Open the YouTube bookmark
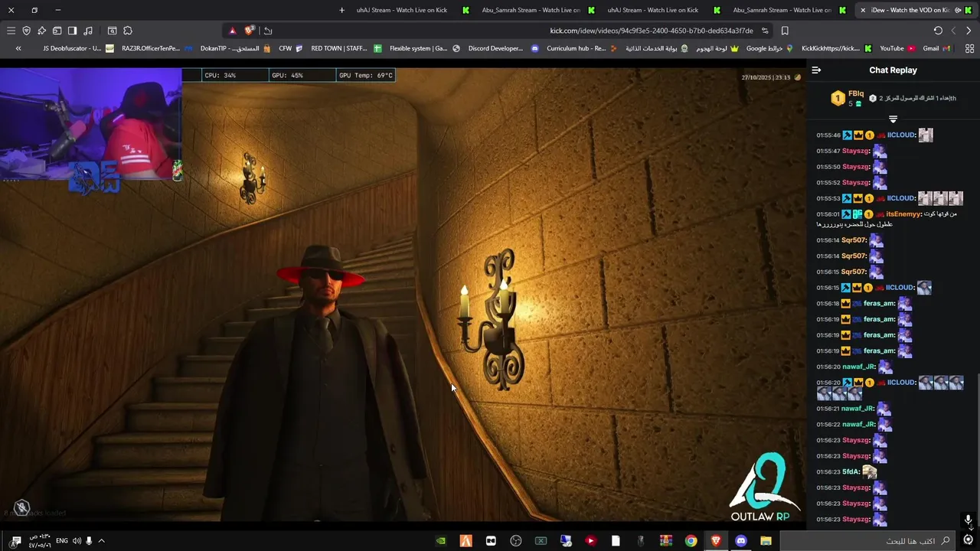Image resolution: width=980 pixels, height=551 pixels. (x=897, y=48)
